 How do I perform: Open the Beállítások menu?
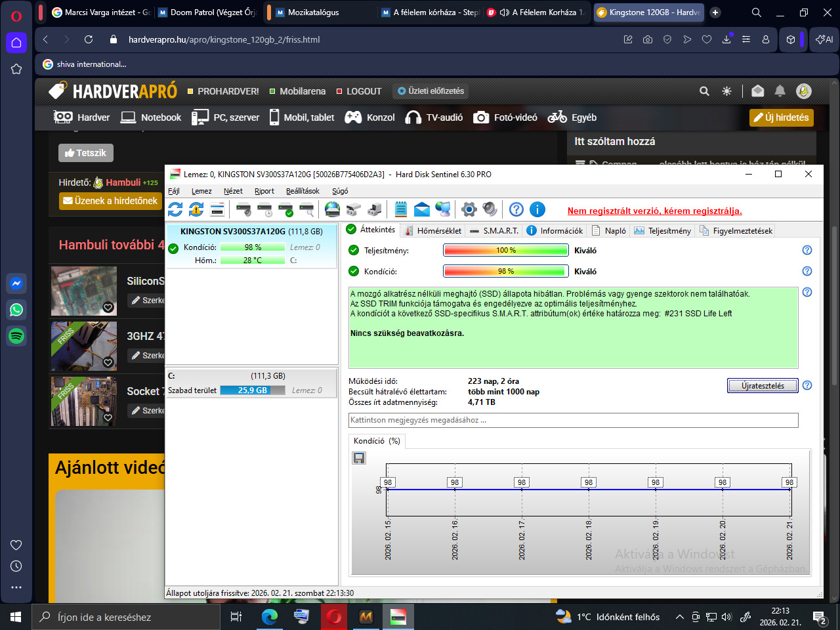tap(303, 191)
